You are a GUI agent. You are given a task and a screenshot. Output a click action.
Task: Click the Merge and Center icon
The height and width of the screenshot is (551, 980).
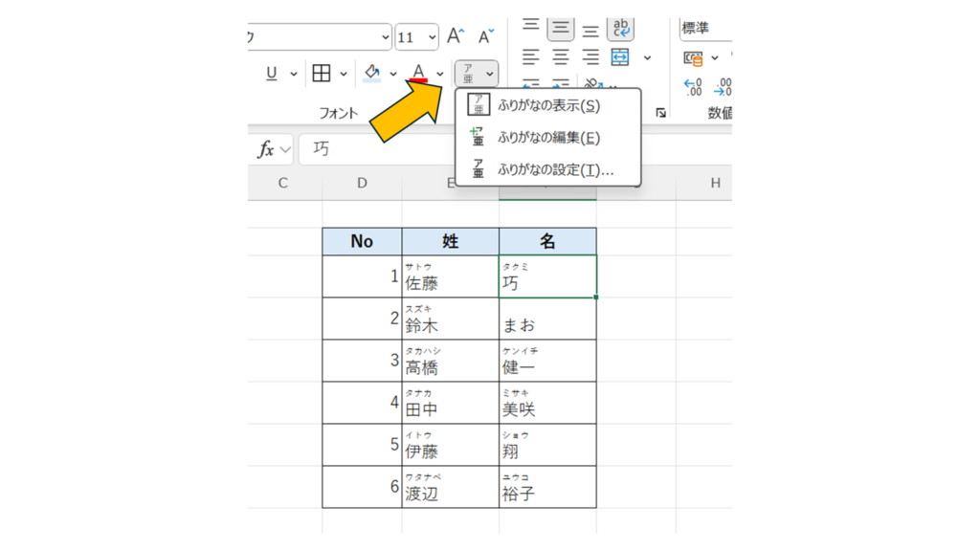point(621,57)
